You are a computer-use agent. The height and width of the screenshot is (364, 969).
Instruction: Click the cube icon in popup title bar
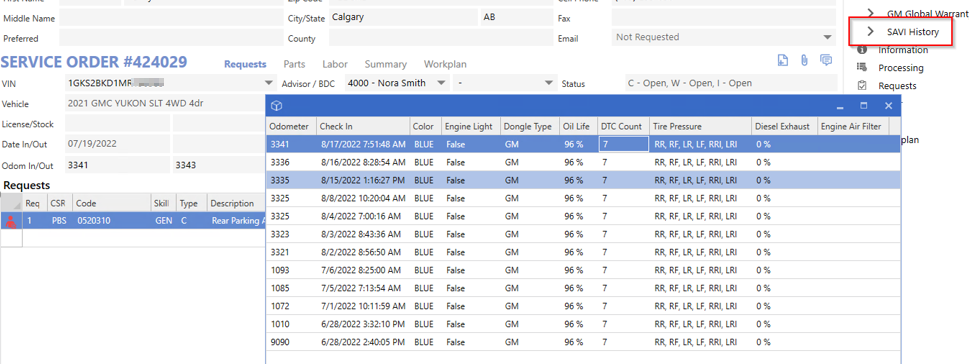(x=277, y=106)
